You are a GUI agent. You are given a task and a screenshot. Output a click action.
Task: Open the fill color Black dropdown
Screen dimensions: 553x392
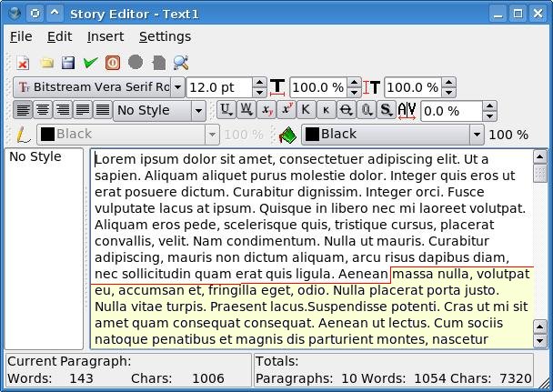476,135
